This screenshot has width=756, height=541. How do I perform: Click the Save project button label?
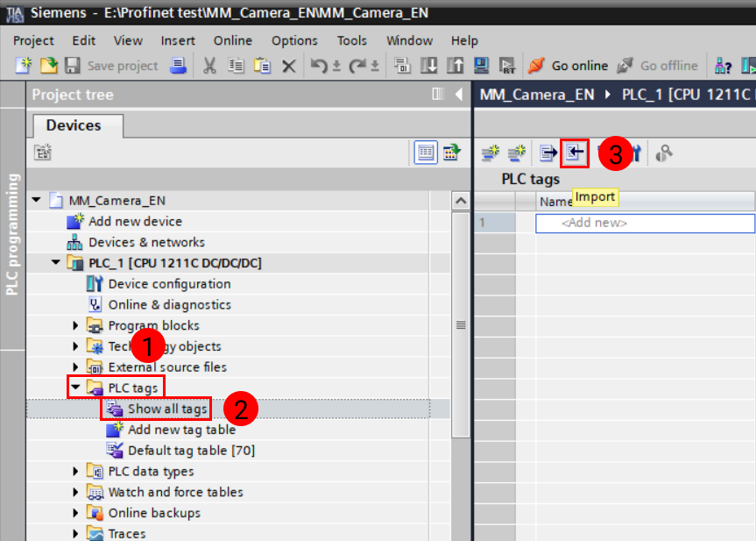pyautogui.click(x=123, y=66)
